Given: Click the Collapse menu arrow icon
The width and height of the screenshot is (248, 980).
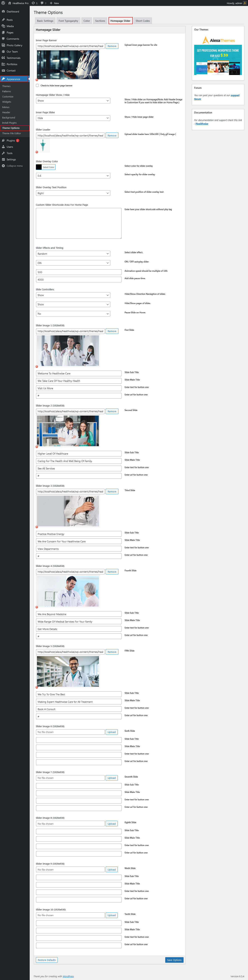Looking at the screenshot, I should [x=3, y=166].
